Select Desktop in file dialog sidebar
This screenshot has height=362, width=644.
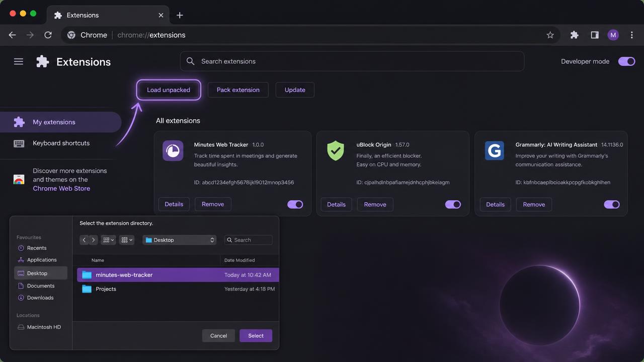click(x=41, y=273)
